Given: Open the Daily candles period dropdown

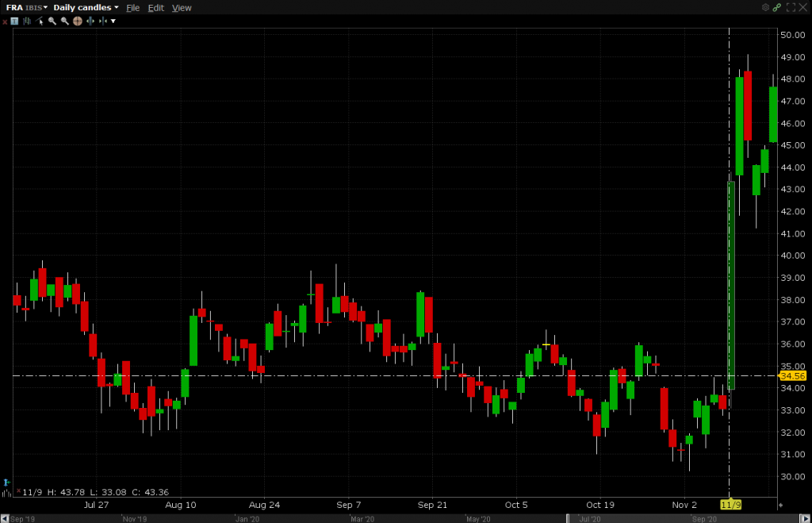Looking at the screenshot, I should click(86, 7).
